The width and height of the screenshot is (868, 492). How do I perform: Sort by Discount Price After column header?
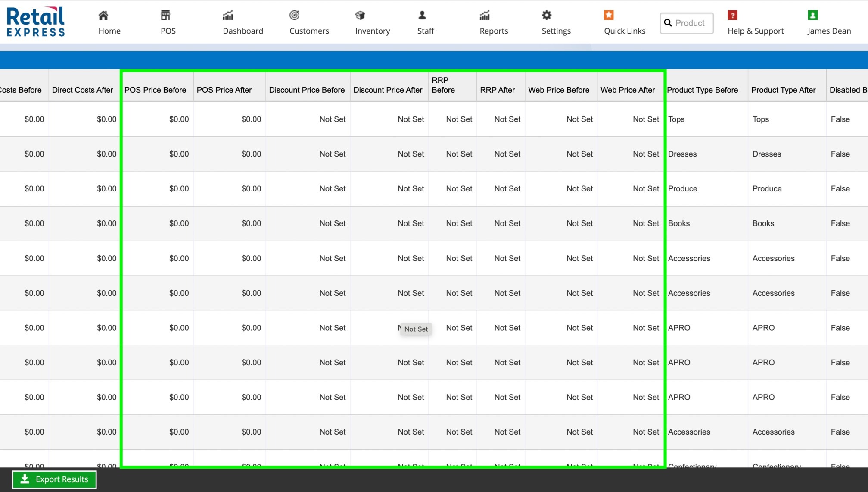click(x=388, y=90)
